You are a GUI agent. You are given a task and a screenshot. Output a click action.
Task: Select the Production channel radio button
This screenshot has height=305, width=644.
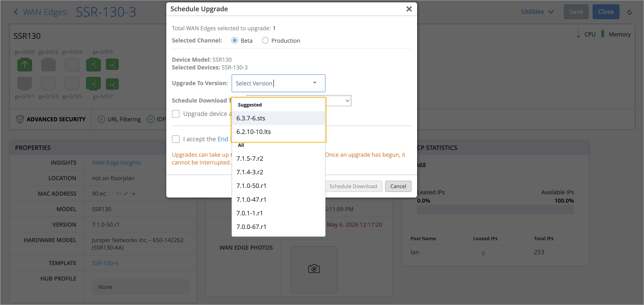coord(265,40)
